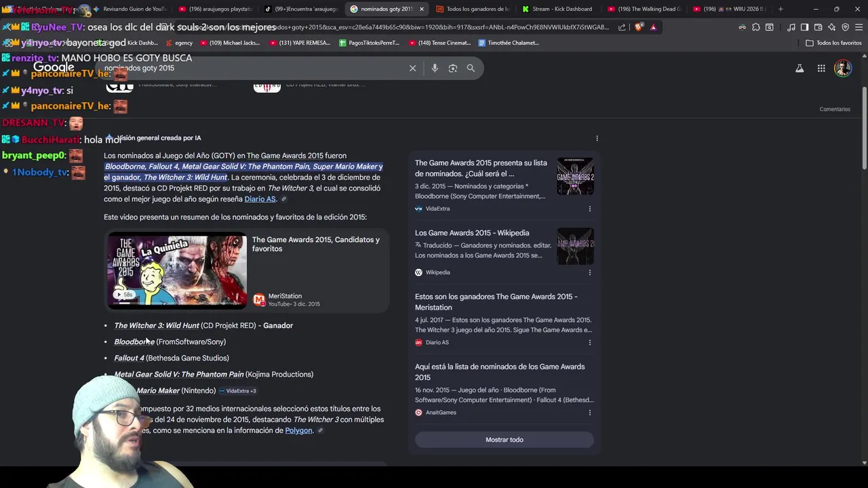Open options menu for Wikipedia source

tap(589, 272)
